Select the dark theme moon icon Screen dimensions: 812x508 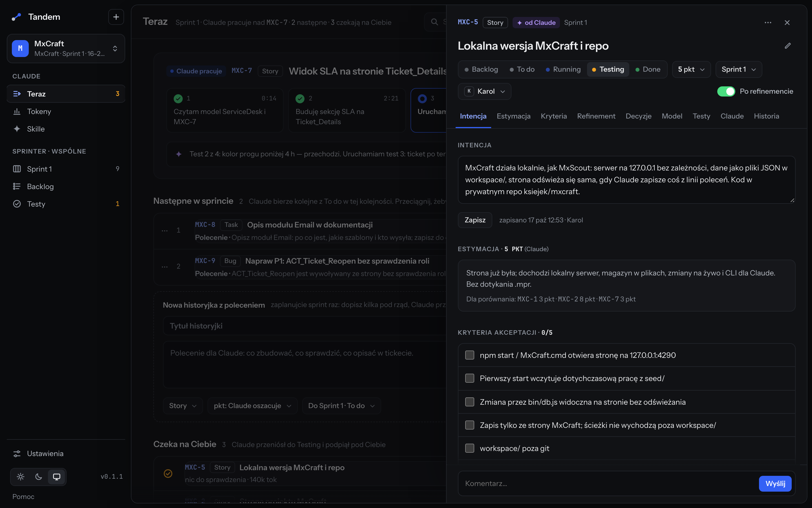[39, 476]
